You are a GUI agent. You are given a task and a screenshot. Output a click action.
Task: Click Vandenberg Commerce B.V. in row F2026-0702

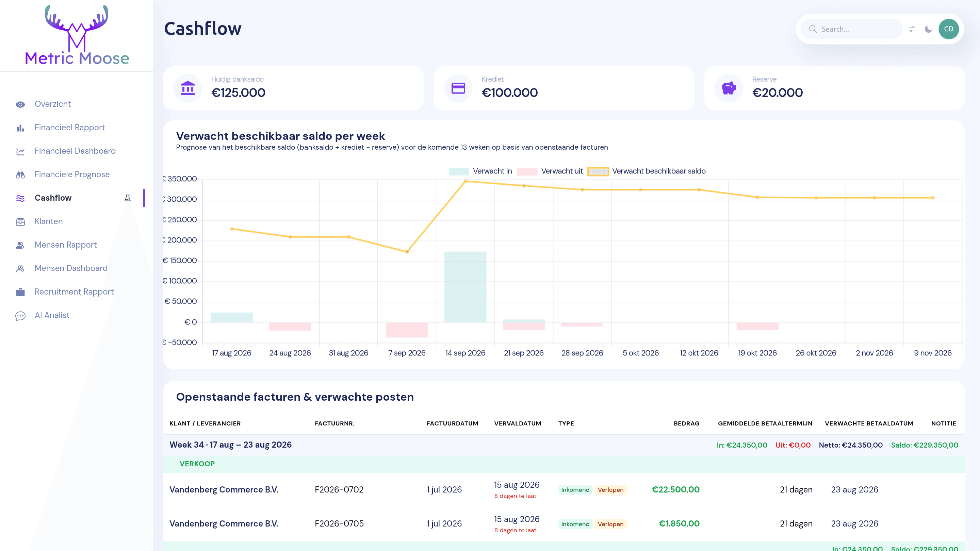(x=224, y=490)
